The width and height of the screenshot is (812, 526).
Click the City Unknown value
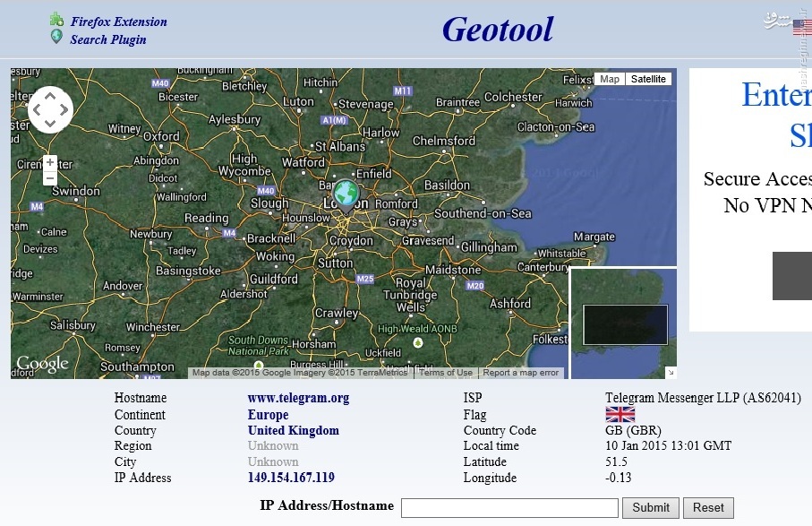coord(273,461)
